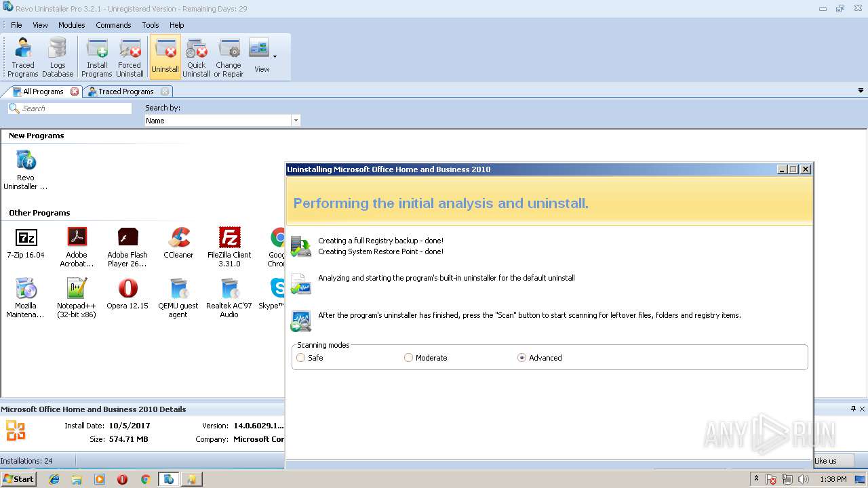
Task: Click Like us status bar link
Action: (825, 461)
